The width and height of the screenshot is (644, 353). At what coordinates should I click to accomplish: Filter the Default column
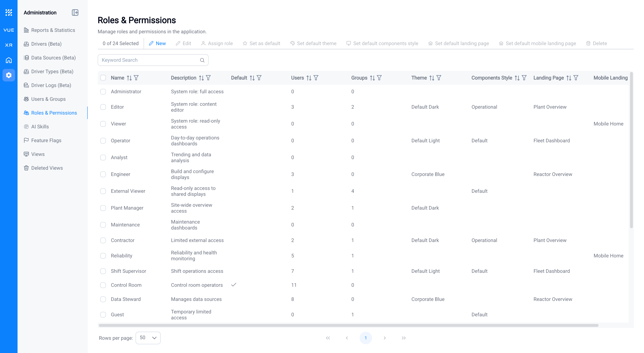[x=259, y=78]
